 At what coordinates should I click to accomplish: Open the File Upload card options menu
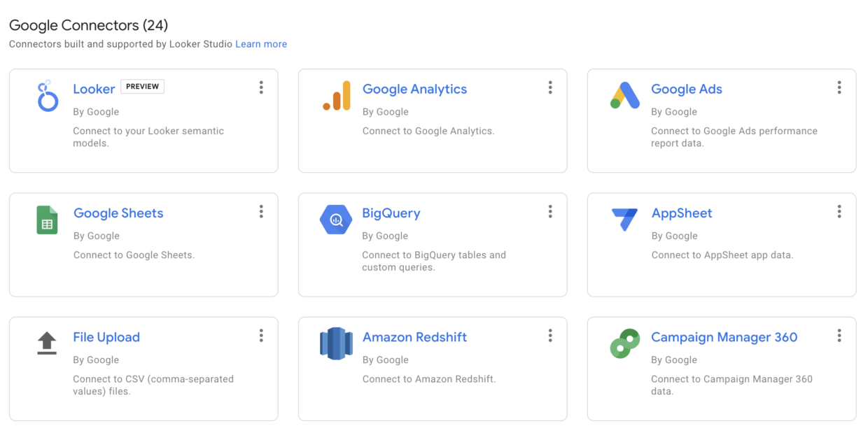point(261,336)
